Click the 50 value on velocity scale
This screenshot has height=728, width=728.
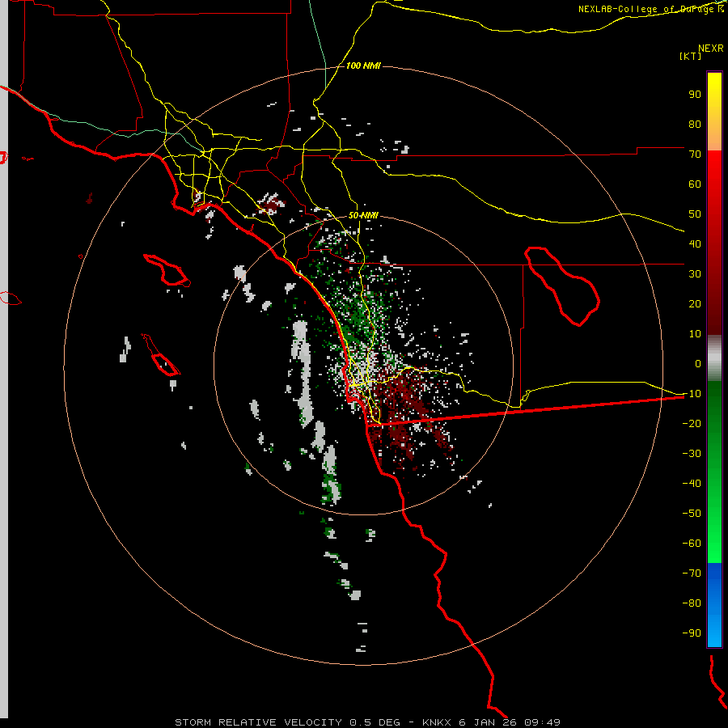coord(695,214)
